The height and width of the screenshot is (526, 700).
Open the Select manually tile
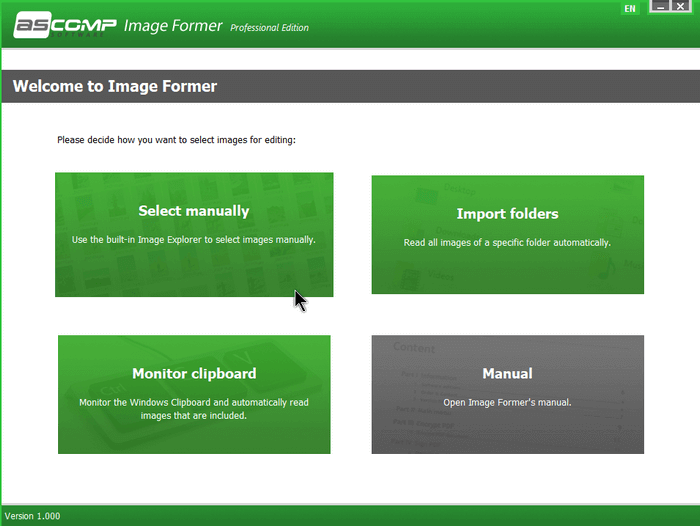point(194,234)
